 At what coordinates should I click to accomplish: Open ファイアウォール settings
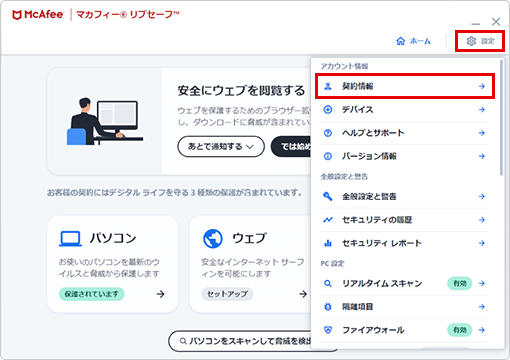[x=405, y=330]
